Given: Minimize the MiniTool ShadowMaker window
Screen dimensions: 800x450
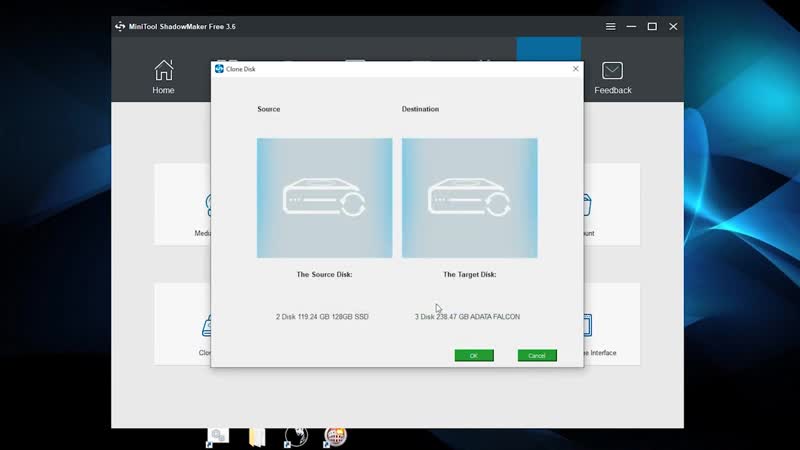Looking at the screenshot, I should (x=631, y=27).
